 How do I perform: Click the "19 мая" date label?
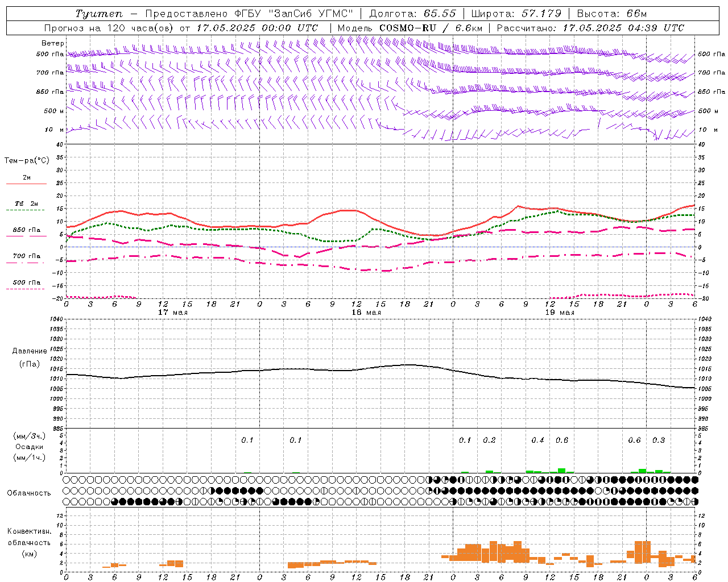(x=560, y=312)
